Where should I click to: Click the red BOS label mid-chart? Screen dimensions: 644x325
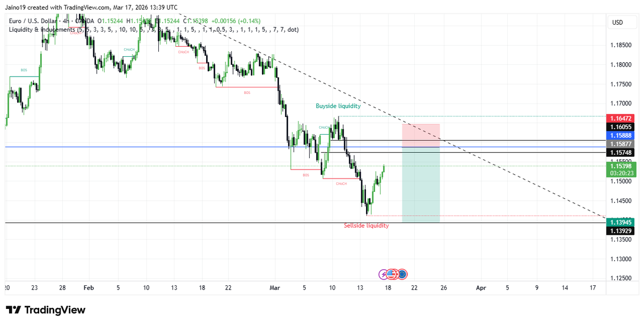(x=247, y=93)
